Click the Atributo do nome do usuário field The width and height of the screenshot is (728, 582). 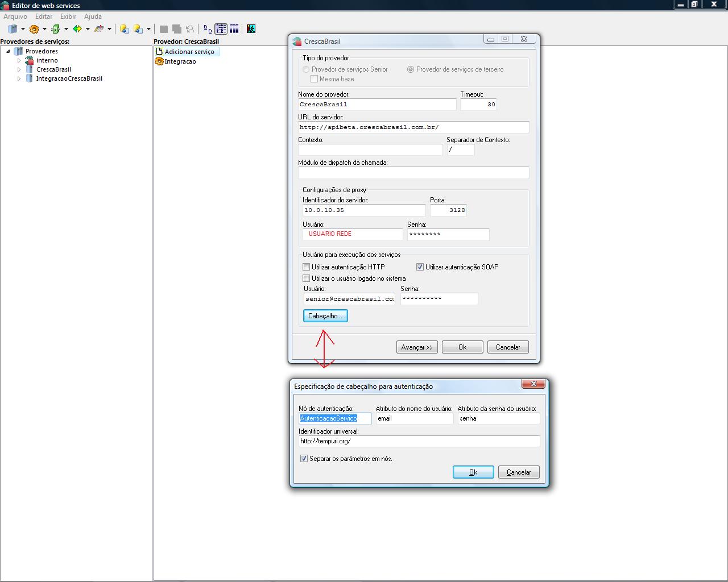[415, 418]
